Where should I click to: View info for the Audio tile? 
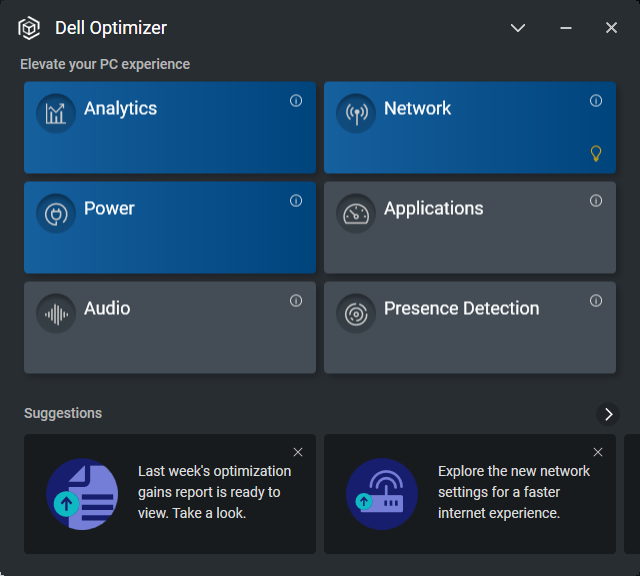coord(296,301)
